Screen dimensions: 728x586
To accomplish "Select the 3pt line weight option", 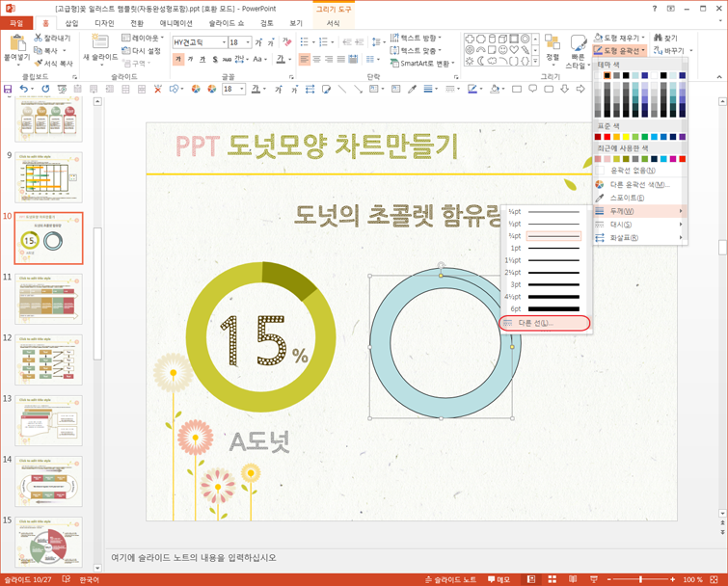I will [545, 284].
